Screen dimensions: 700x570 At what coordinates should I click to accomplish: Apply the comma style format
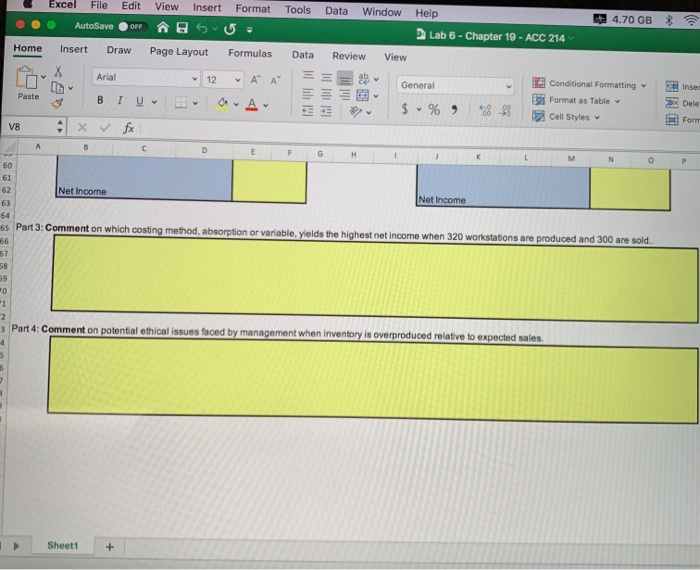pyautogui.click(x=454, y=110)
